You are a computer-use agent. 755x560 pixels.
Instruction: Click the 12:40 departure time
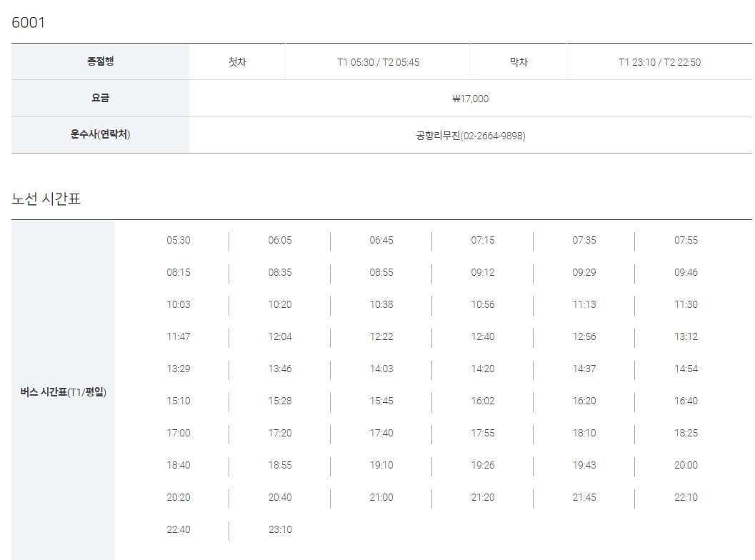click(484, 336)
